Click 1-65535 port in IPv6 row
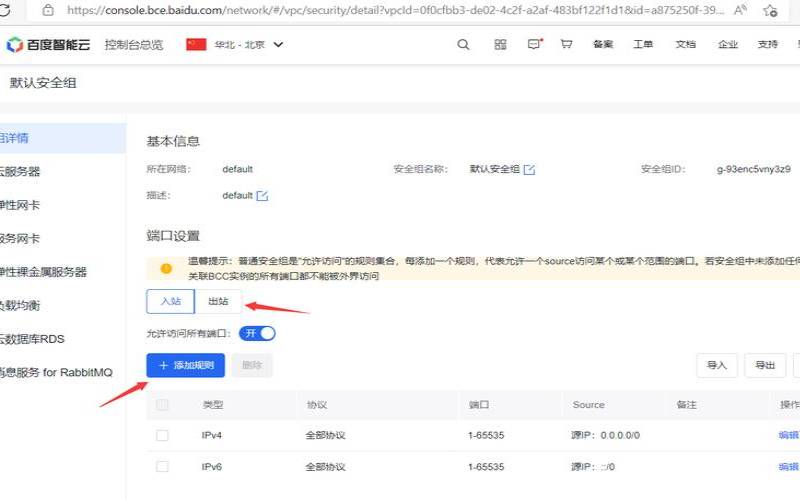Viewport: 800px width, 500px height. [x=486, y=466]
